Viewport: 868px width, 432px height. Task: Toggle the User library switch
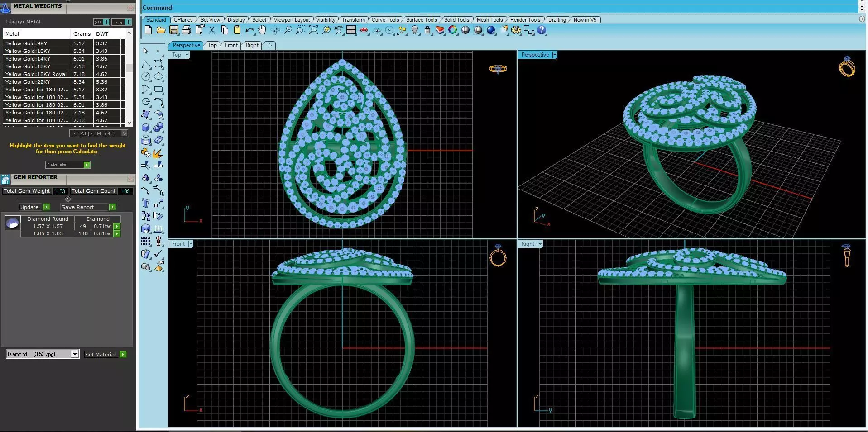tap(121, 22)
